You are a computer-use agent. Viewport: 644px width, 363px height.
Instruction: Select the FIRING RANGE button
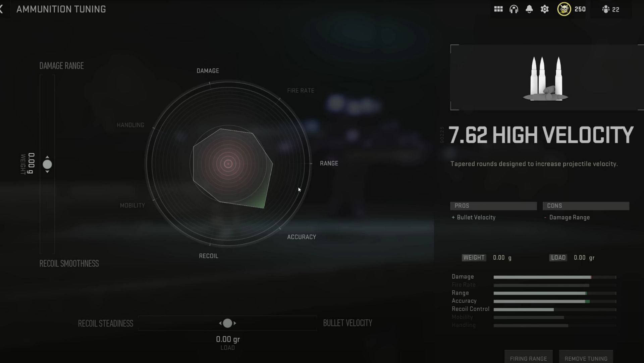coord(528,359)
